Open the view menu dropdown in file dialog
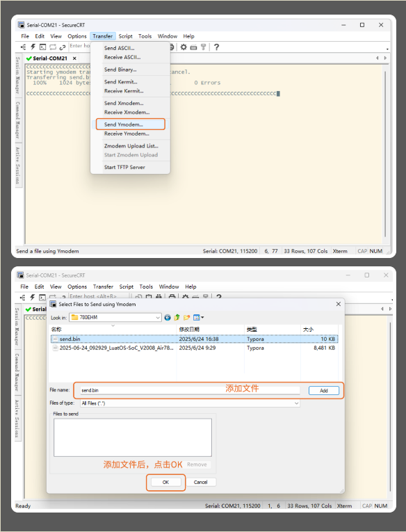 point(198,318)
